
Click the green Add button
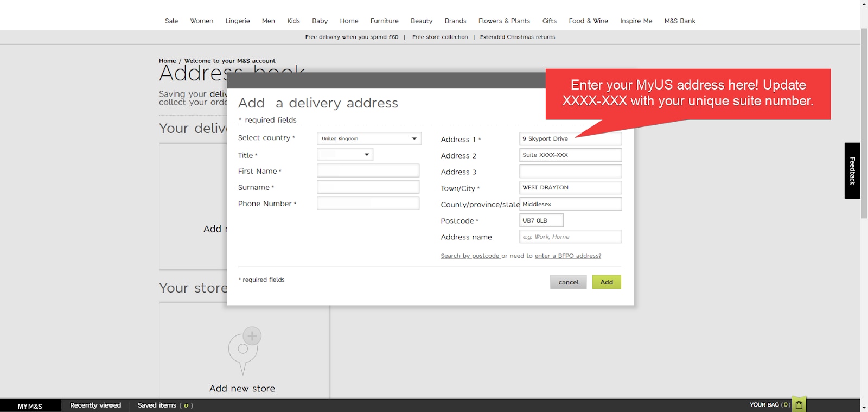click(x=607, y=282)
